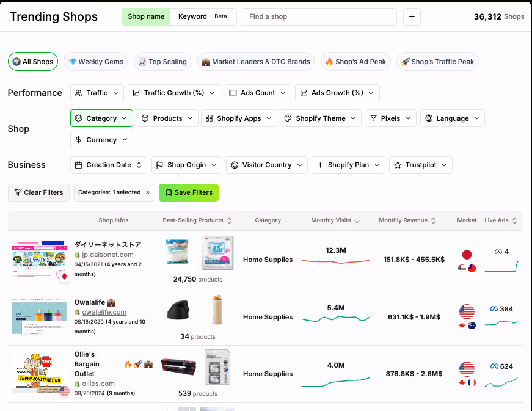Select the Weekly Gems tab
Image resolution: width=532 pixels, height=411 pixels.
tap(96, 62)
